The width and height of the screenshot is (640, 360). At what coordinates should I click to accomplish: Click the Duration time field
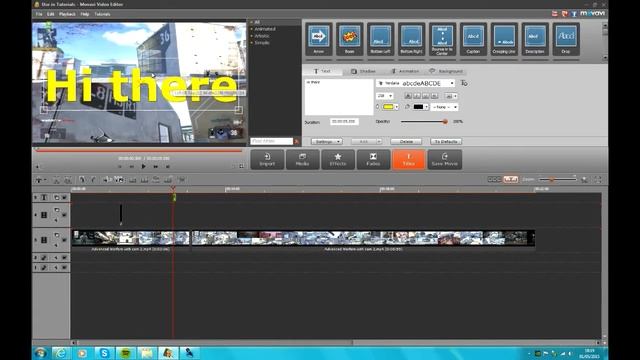(x=344, y=122)
